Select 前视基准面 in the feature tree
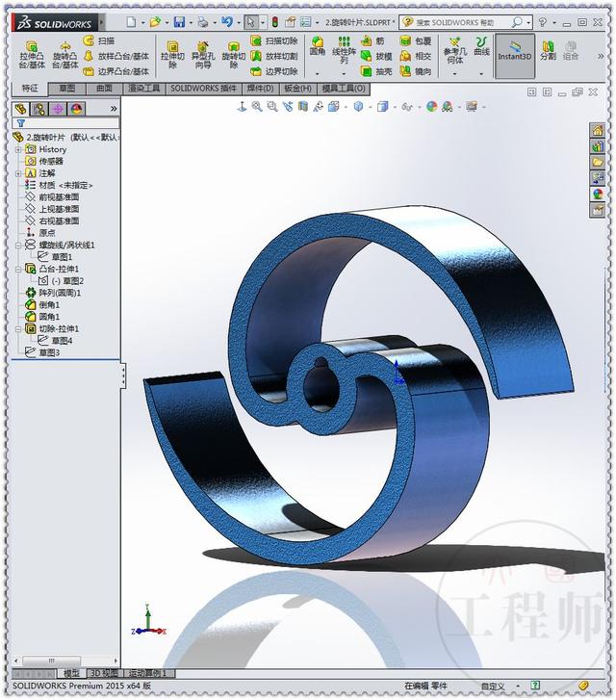 59,196
